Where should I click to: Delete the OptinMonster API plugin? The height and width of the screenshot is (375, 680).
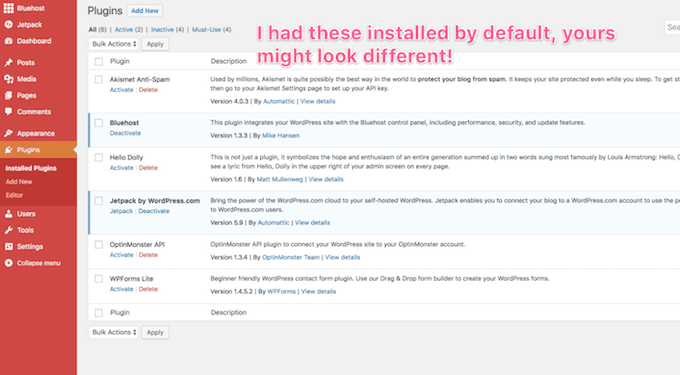[148, 255]
